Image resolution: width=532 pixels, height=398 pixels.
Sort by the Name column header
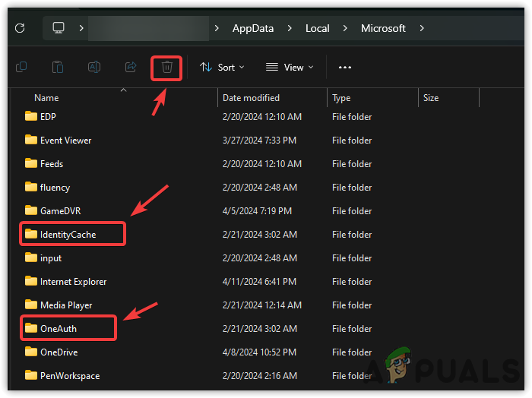(46, 98)
